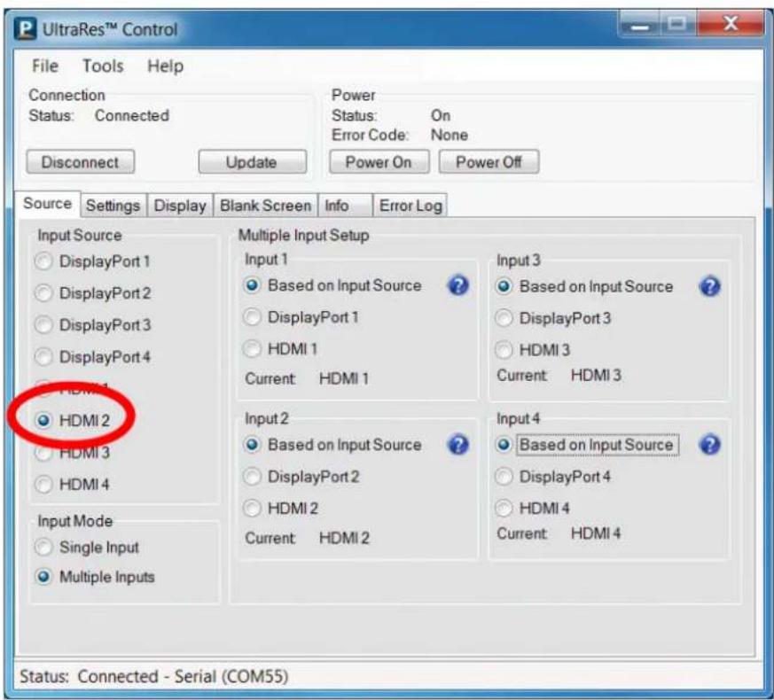The width and height of the screenshot is (774, 700).
Task: Click the Error Code value None
Action: pyautogui.click(x=450, y=135)
